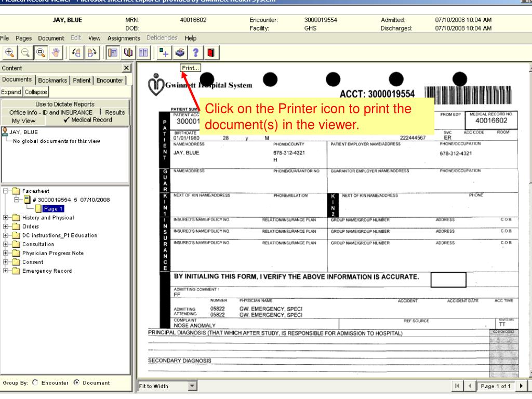Click the document icon for encounter 3000019554
Screen dimensions: 532x399
click(x=27, y=200)
